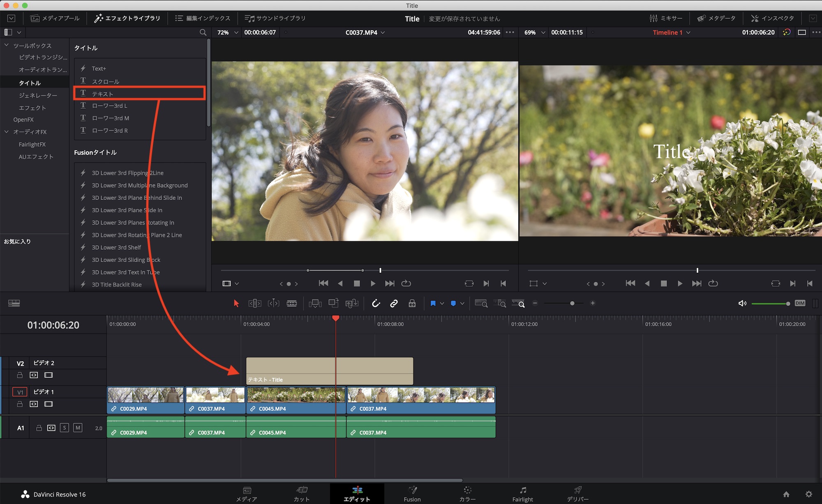Select the arrow selection mode tool
The width and height of the screenshot is (822, 504).
(236, 304)
